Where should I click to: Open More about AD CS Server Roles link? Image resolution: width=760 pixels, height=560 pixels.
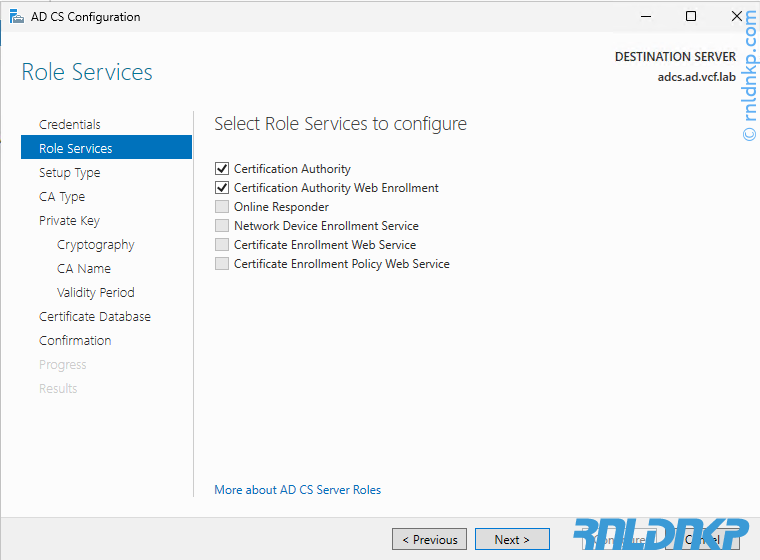tap(297, 490)
